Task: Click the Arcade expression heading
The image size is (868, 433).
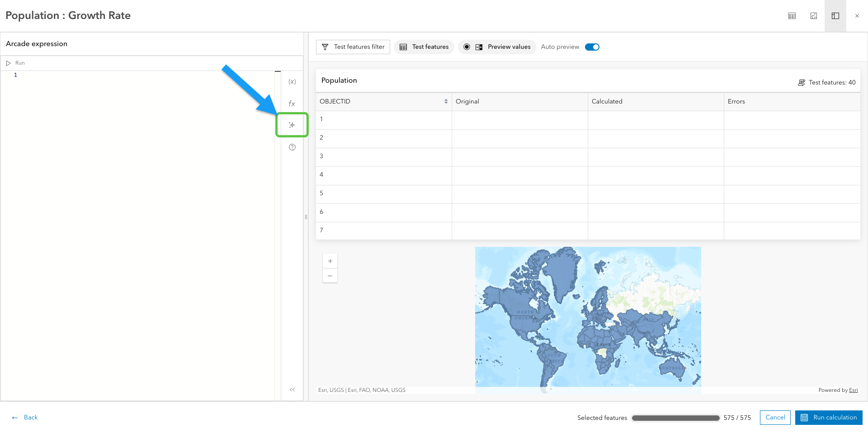Action: (x=37, y=44)
